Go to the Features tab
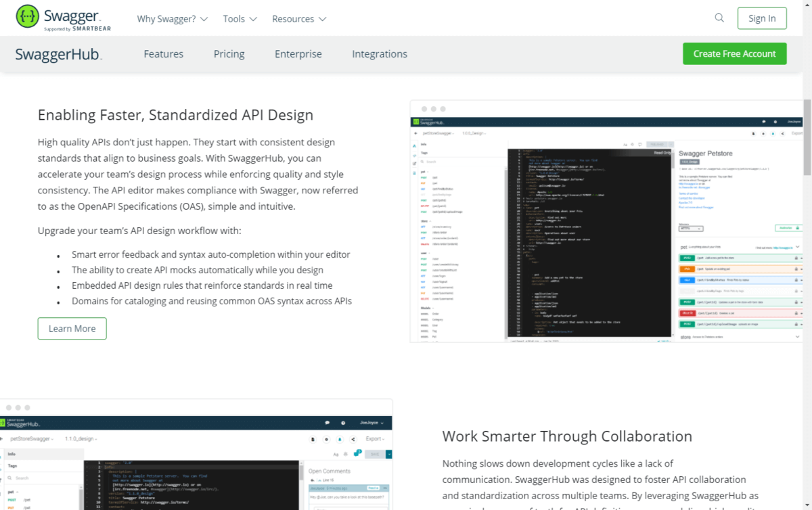The height and width of the screenshot is (510, 812). [163, 54]
